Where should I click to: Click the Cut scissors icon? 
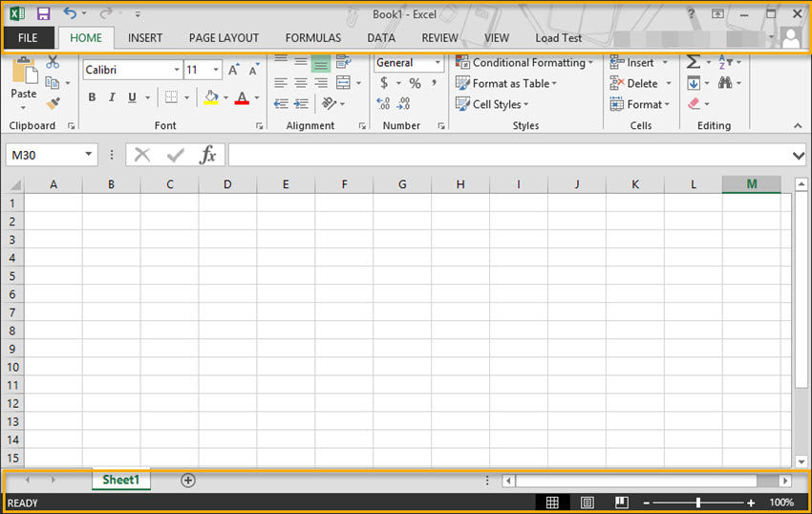(x=53, y=63)
